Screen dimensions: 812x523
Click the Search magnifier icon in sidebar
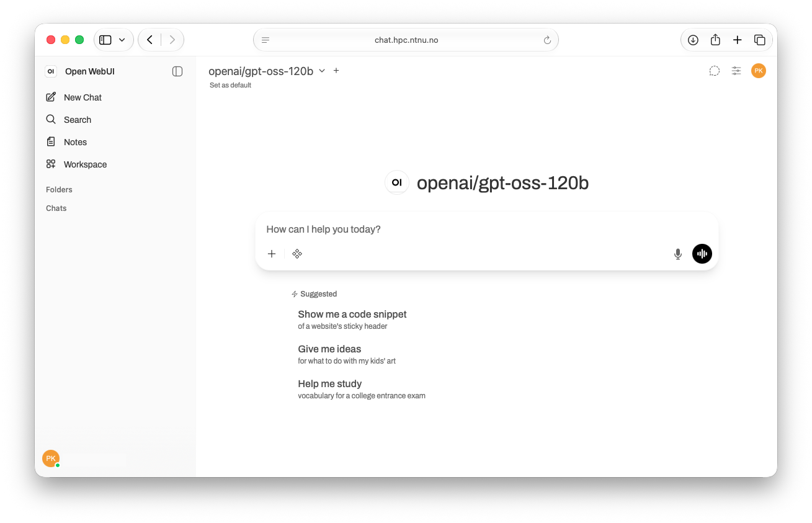click(x=51, y=119)
